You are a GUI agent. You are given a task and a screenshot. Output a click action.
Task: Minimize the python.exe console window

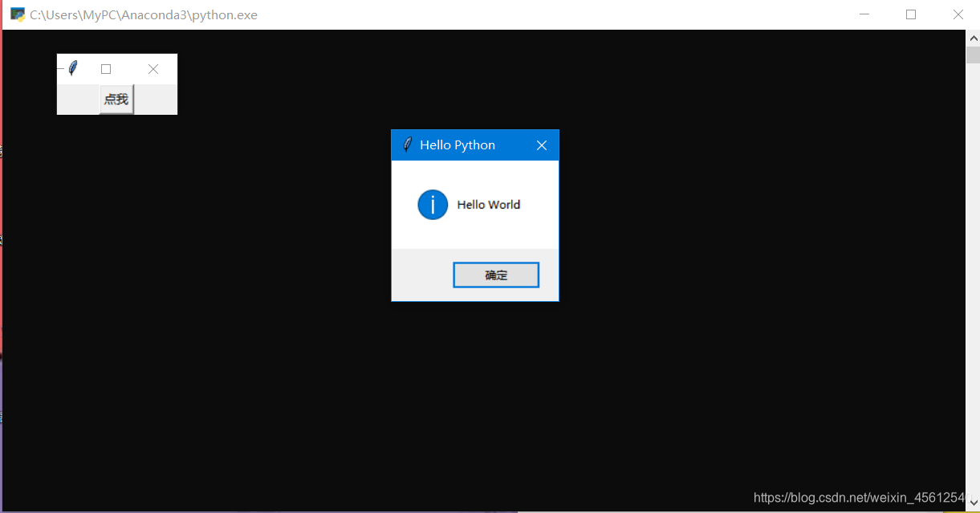[864, 14]
